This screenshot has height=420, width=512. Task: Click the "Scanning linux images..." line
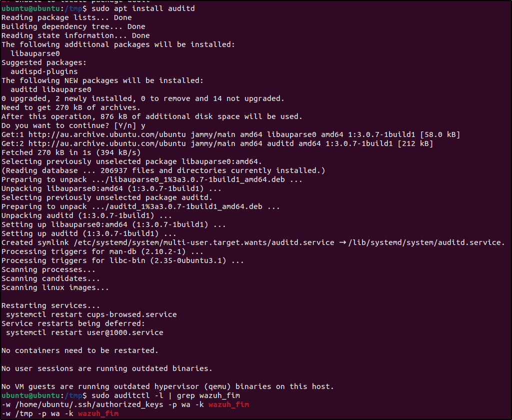click(x=55, y=287)
